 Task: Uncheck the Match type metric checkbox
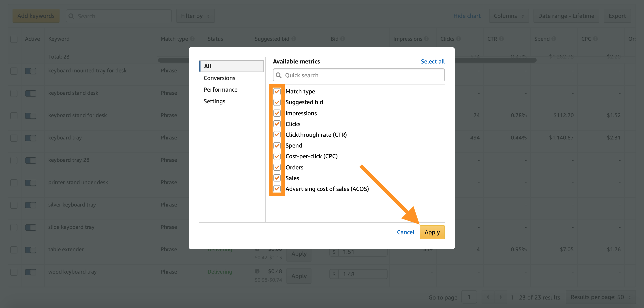(277, 91)
